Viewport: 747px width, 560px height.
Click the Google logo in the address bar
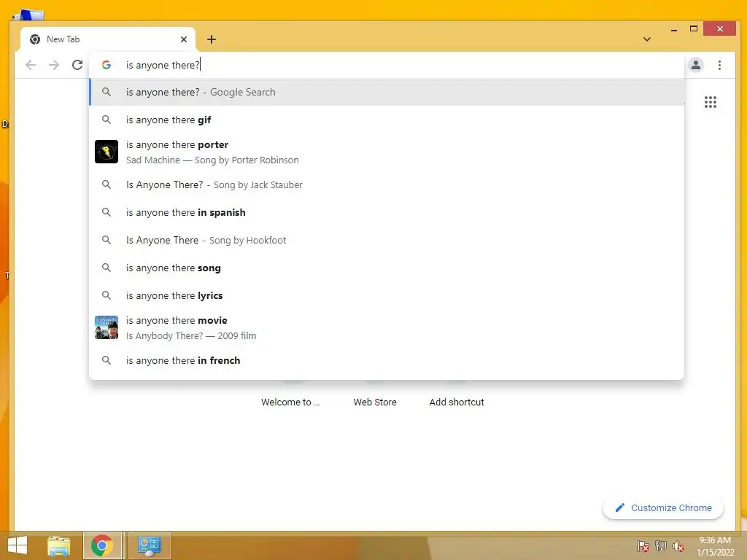(x=107, y=65)
